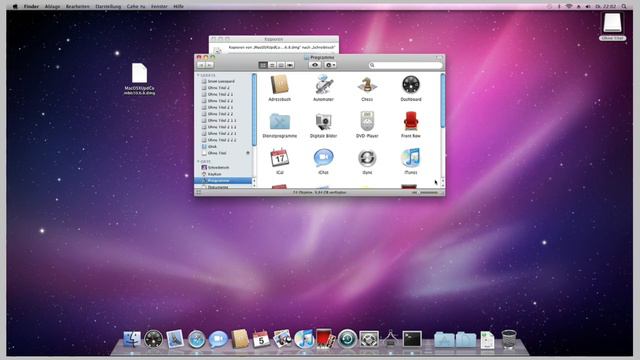The image size is (640, 360).
Task: Go forward with the Finder forward arrow
Action: [x=209, y=65]
